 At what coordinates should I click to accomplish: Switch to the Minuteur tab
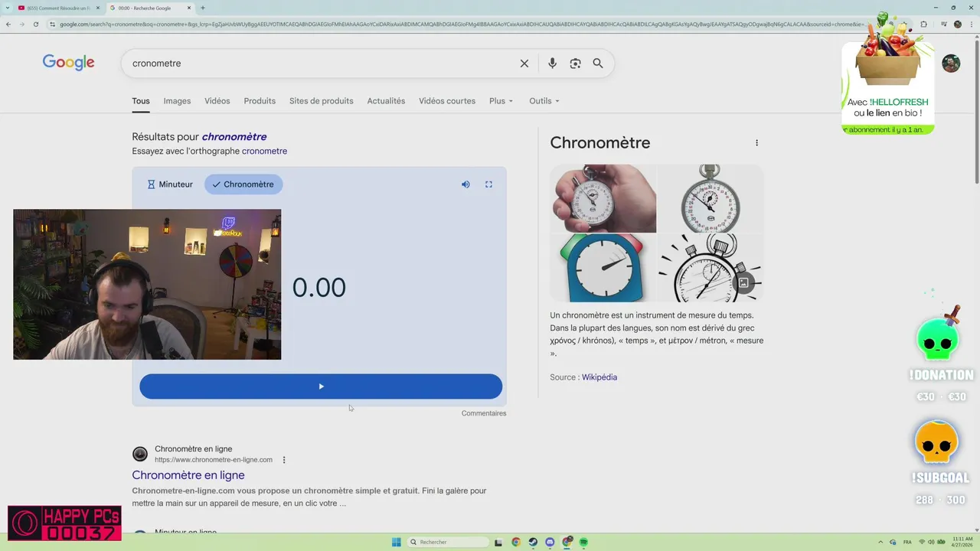click(170, 184)
